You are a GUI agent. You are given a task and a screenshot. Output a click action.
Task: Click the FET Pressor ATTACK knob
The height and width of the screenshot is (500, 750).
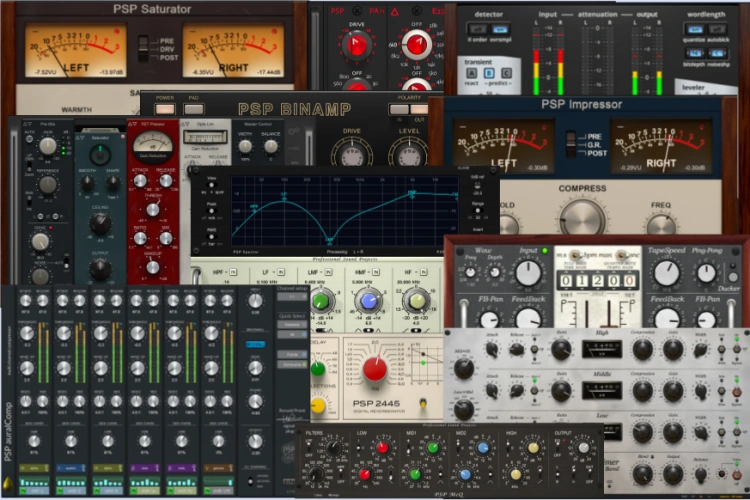[x=140, y=181]
